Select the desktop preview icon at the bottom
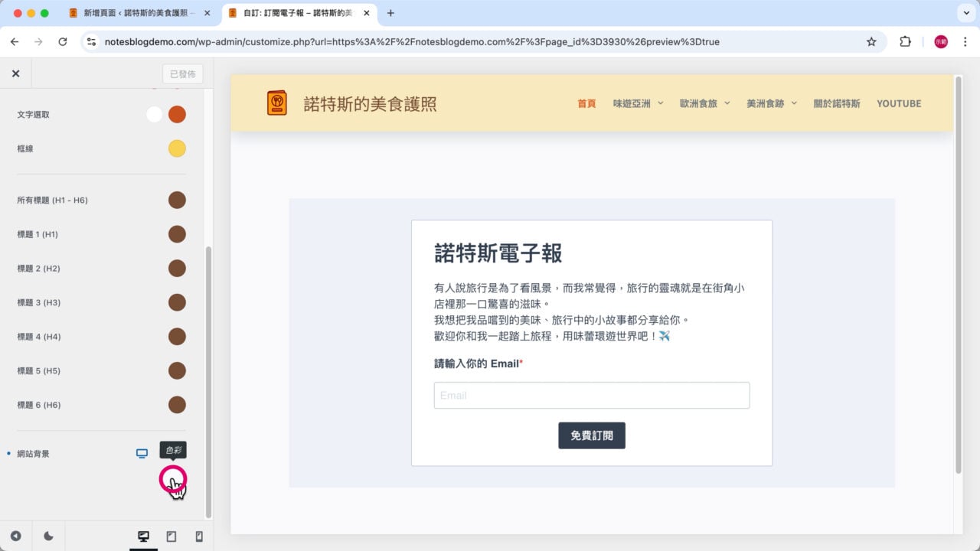The height and width of the screenshot is (551, 980). click(143, 536)
